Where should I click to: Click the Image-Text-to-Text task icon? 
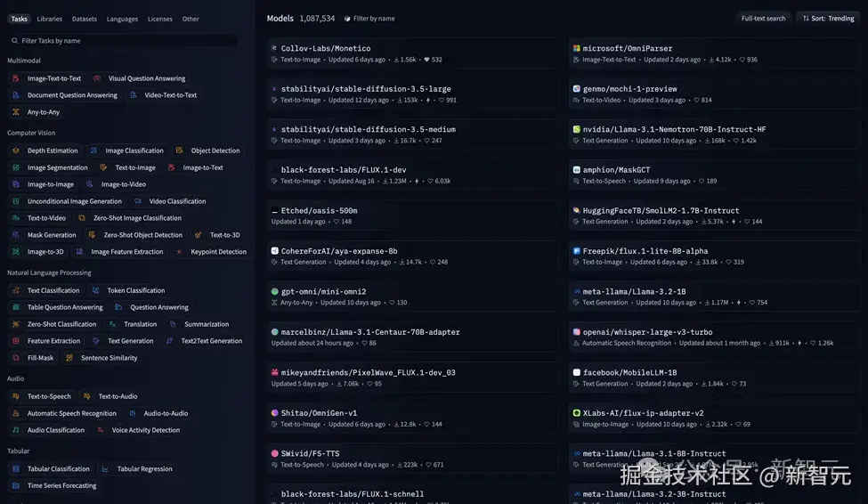(16, 78)
